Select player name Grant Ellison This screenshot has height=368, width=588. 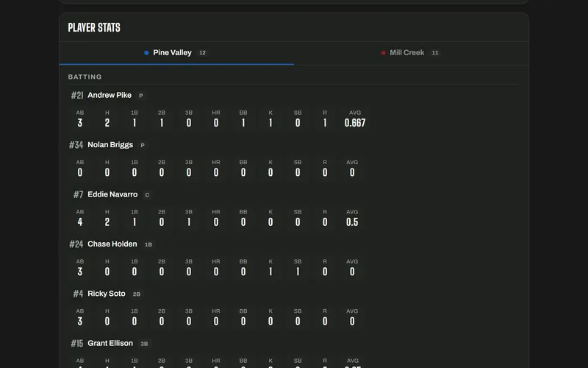coord(110,343)
